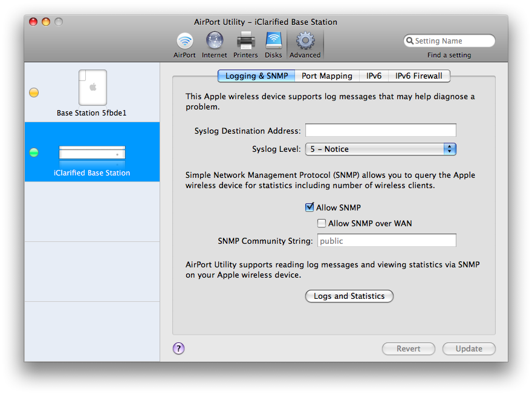Image resolution: width=532 pixels, height=395 pixels.
Task: Click the Revert button
Action: (409, 348)
